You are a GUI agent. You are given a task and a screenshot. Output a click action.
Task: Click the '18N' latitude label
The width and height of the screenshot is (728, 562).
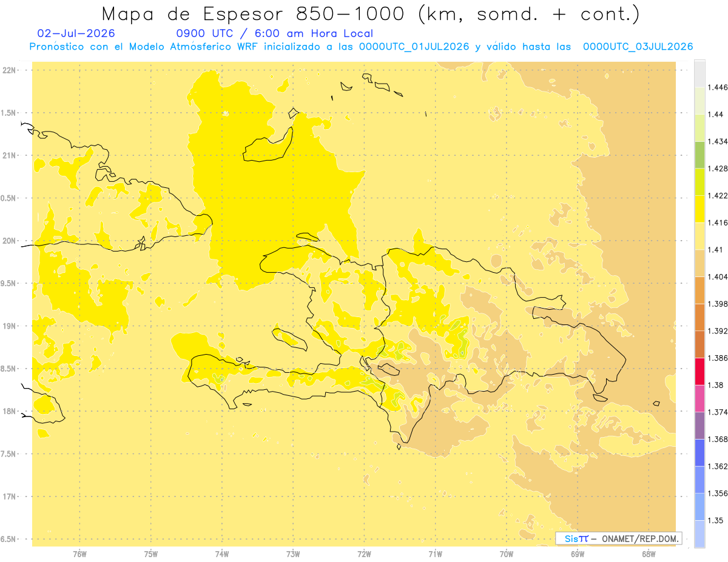click(9, 411)
